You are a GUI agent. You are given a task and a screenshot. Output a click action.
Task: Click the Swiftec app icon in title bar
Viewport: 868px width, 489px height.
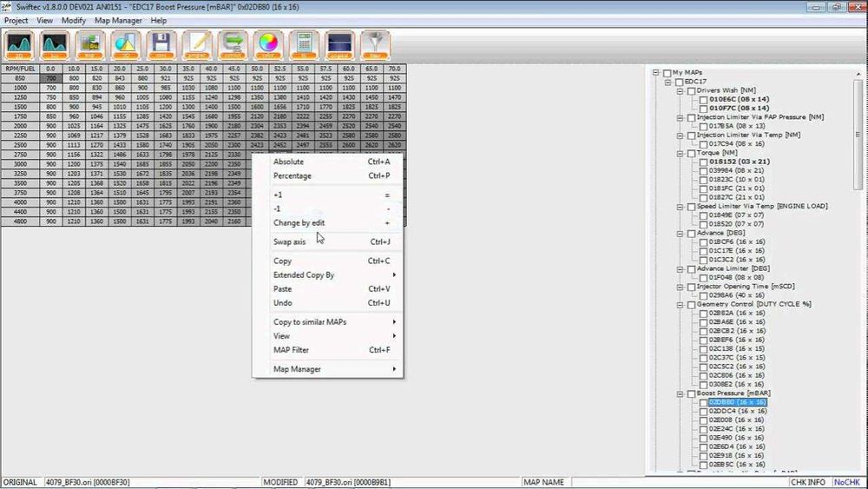point(7,7)
